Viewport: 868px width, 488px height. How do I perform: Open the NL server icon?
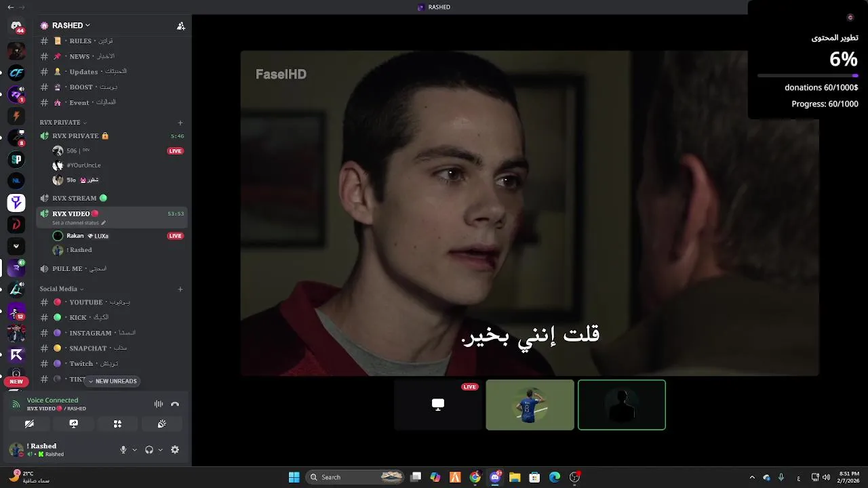(16, 180)
